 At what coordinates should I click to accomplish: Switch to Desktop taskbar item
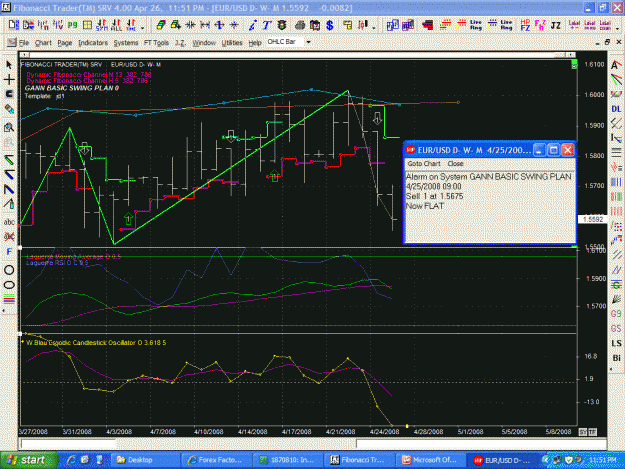click(x=144, y=460)
